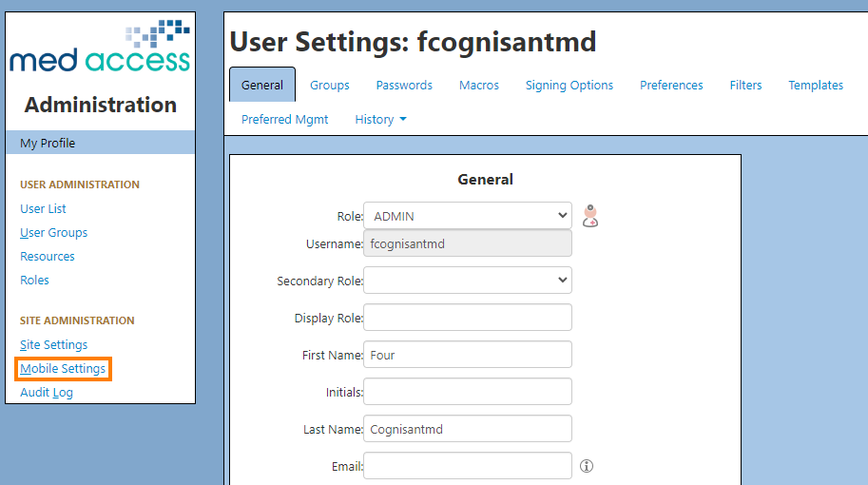Expand the History tab dropdown arrow
The width and height of the screenshot is (868, 485).
click(403, 120)
